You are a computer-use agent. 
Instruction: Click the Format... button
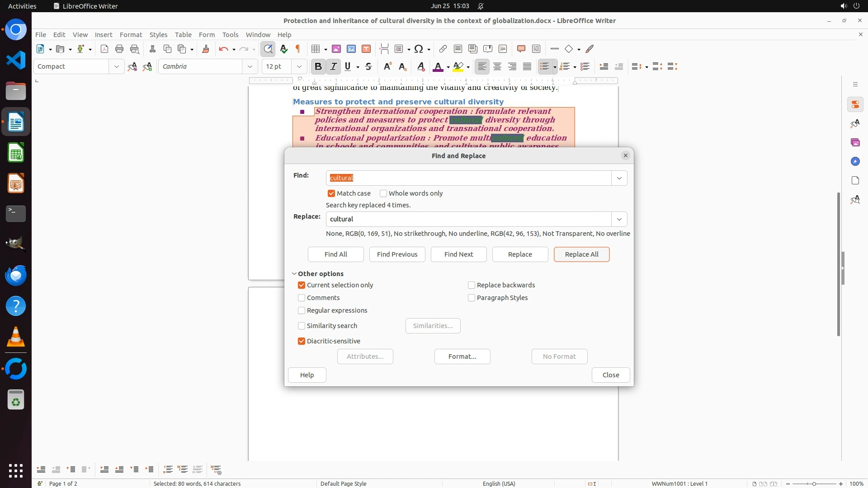click(x=462, y=357)
